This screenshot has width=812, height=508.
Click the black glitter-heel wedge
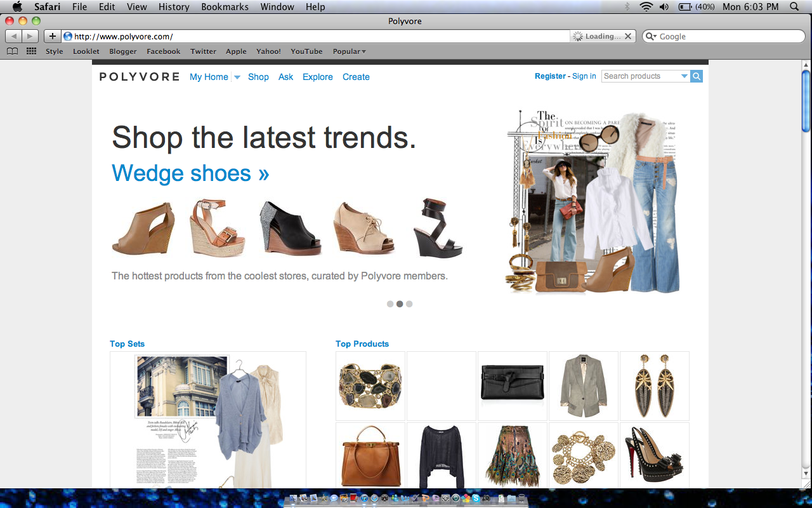[291, 228]
